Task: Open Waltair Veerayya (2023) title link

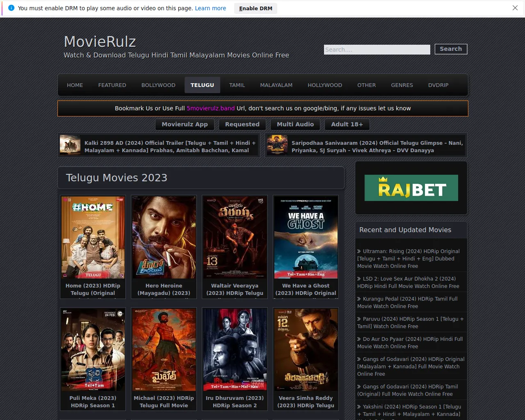Action: point(235,290)
